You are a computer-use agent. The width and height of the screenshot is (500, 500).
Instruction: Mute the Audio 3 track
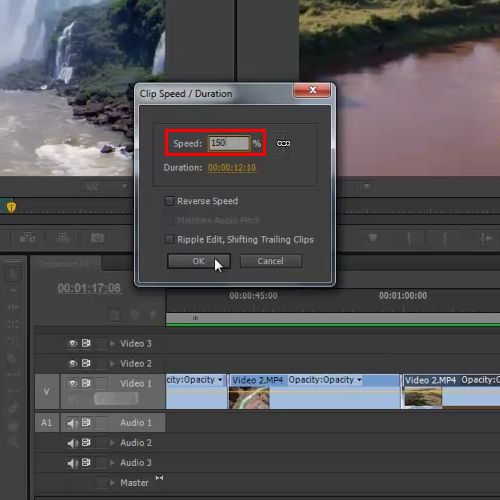click(x=72, y=463)
